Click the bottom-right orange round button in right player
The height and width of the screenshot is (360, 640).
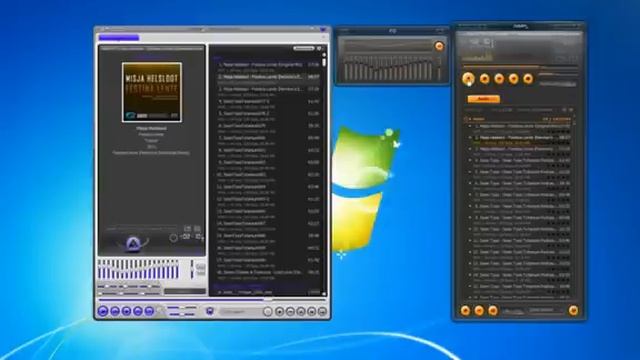pyautogui.click(x=573, y=311)
